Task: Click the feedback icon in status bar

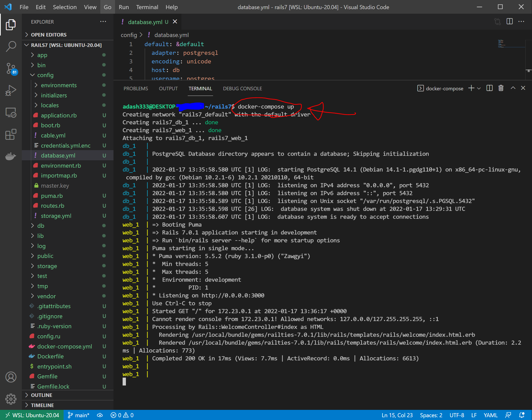Action: pos(508,415)
